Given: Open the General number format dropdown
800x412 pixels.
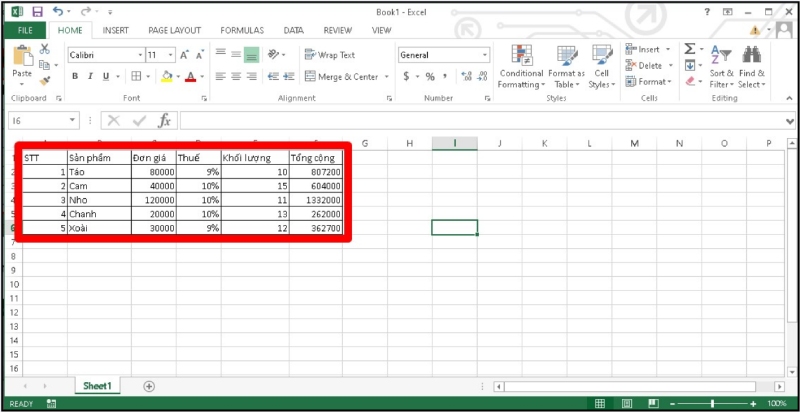Looking at the screenshot, I should 485,55.
